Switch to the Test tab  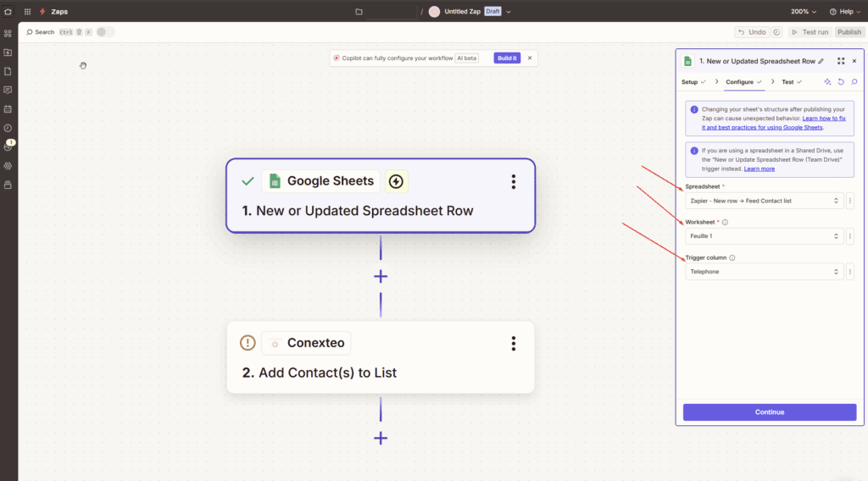pos(792,82)
